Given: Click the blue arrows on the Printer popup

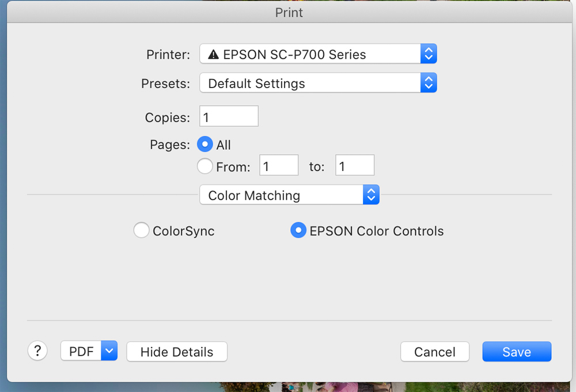Looking at the screenshot, I should pyautogui.click(x=428, y=55).
